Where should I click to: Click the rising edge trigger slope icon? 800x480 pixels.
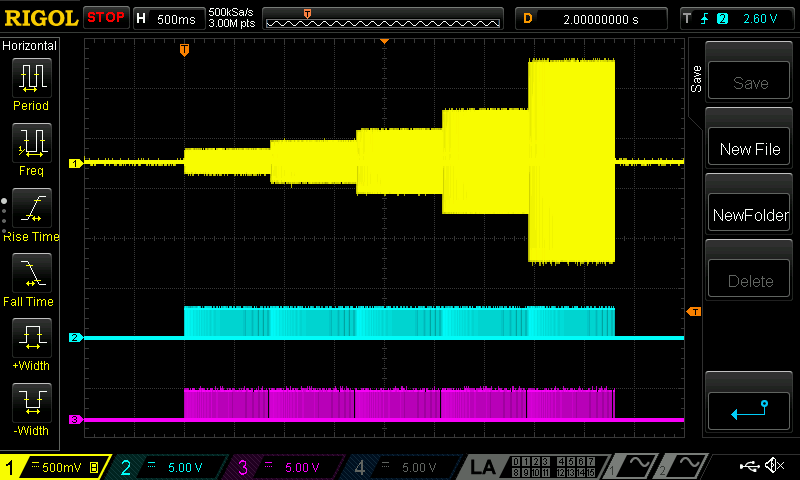(x=705, y=19)
